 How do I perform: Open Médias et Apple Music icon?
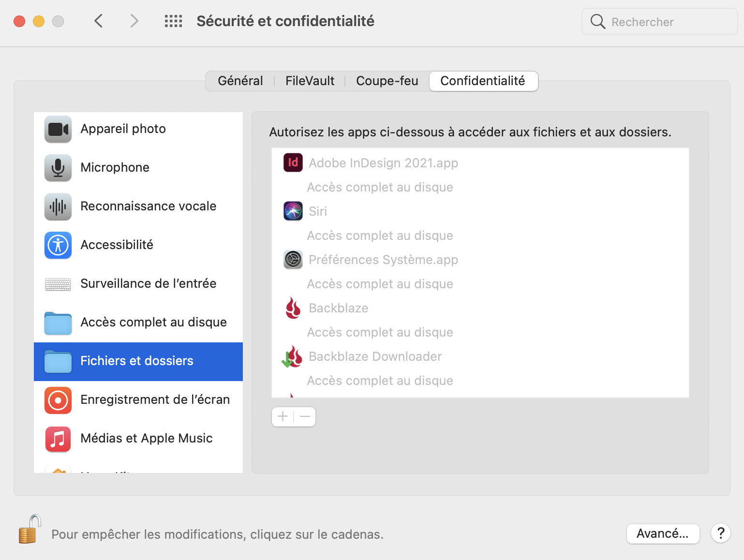click(58, 439)
